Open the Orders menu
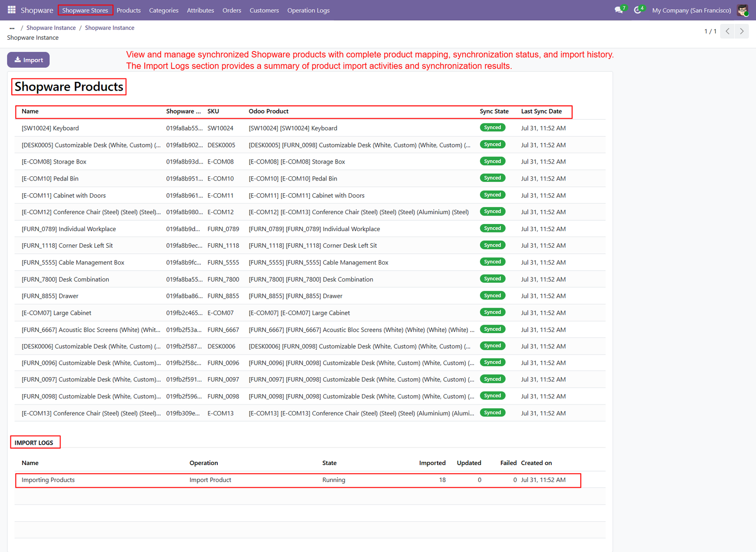 [232, 10]
